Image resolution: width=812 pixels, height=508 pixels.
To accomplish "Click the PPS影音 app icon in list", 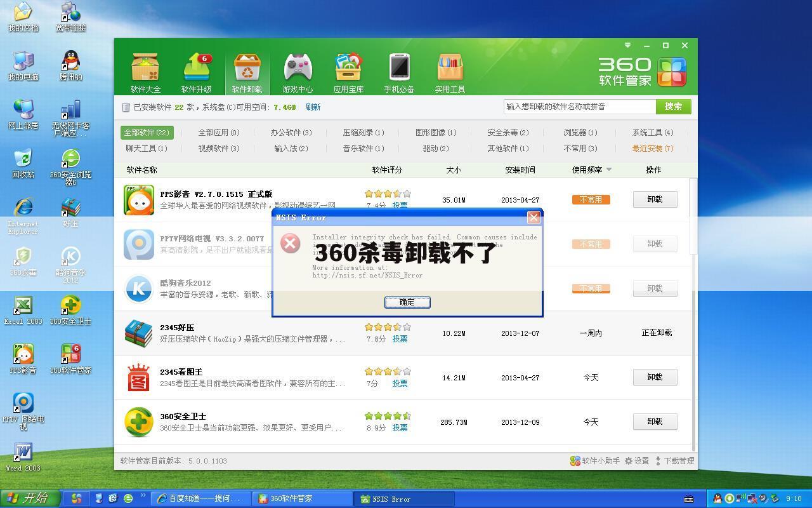I will coord(139,200).
